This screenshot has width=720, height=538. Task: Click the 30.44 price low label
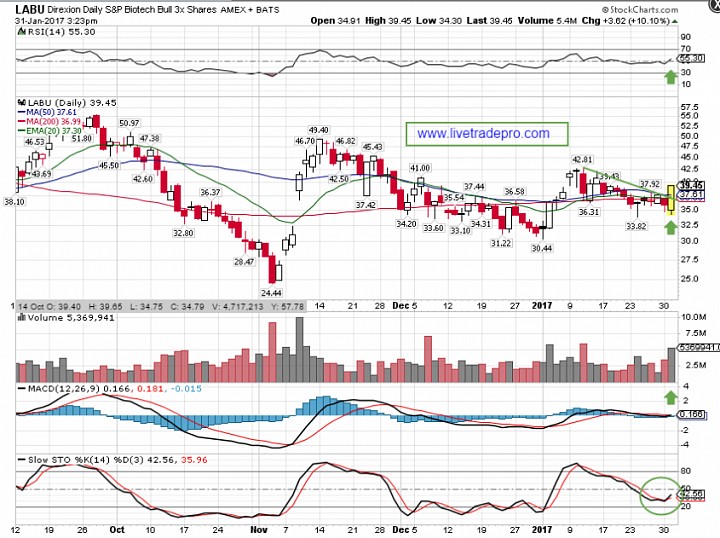coord(542,248)
